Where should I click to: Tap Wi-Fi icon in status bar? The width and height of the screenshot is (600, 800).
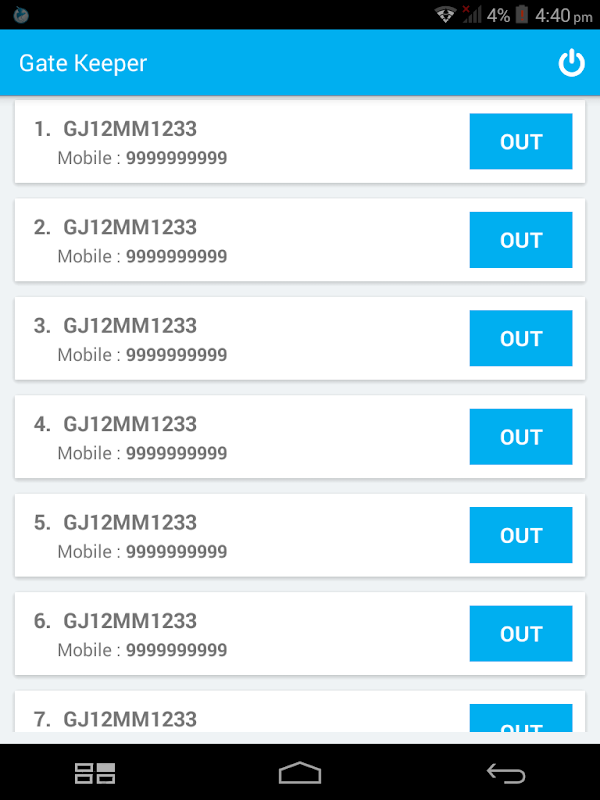click(446, 15)
